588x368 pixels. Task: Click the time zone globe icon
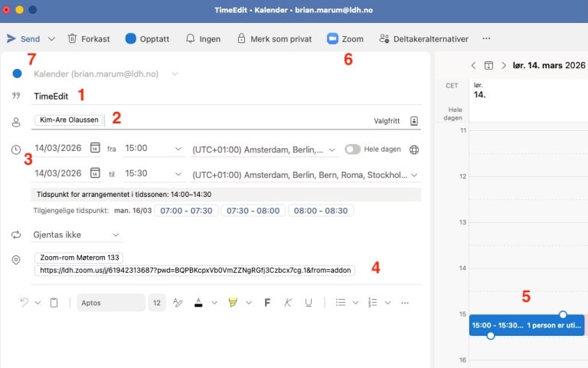pos(414,149)
